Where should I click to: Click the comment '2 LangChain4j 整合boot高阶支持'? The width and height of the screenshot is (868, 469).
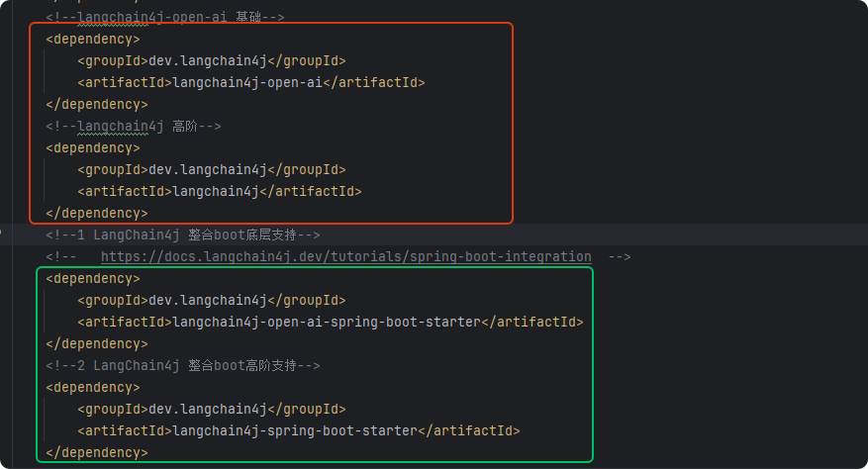tap(183, 365)
